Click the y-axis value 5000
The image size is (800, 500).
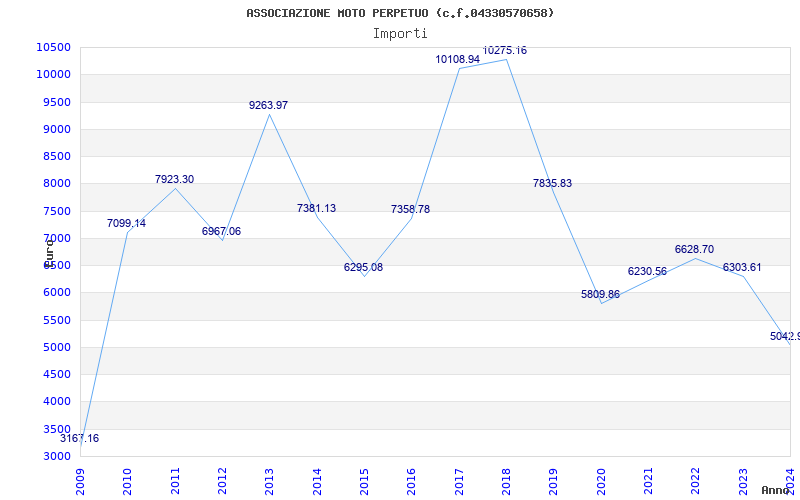[x=56, y=347]
